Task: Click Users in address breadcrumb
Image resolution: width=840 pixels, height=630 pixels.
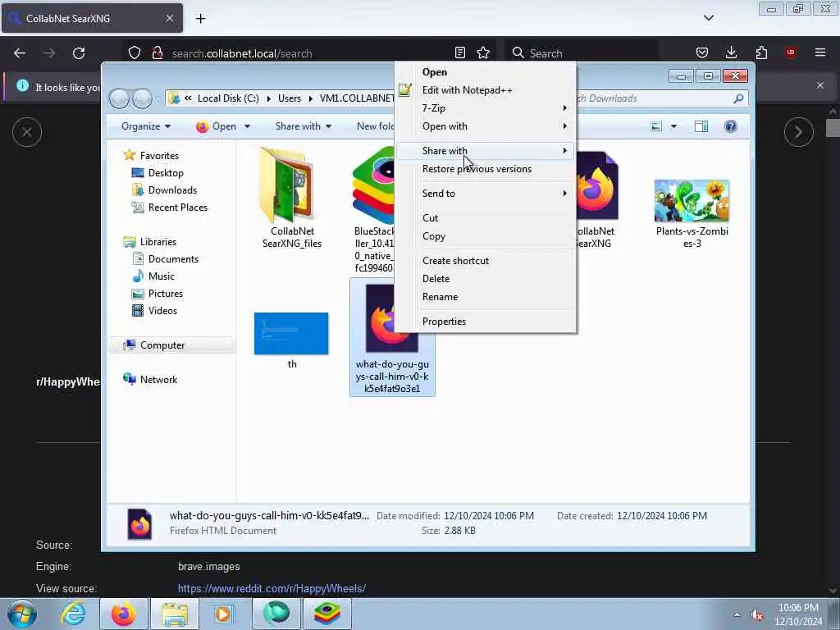Action: (290, 98)
